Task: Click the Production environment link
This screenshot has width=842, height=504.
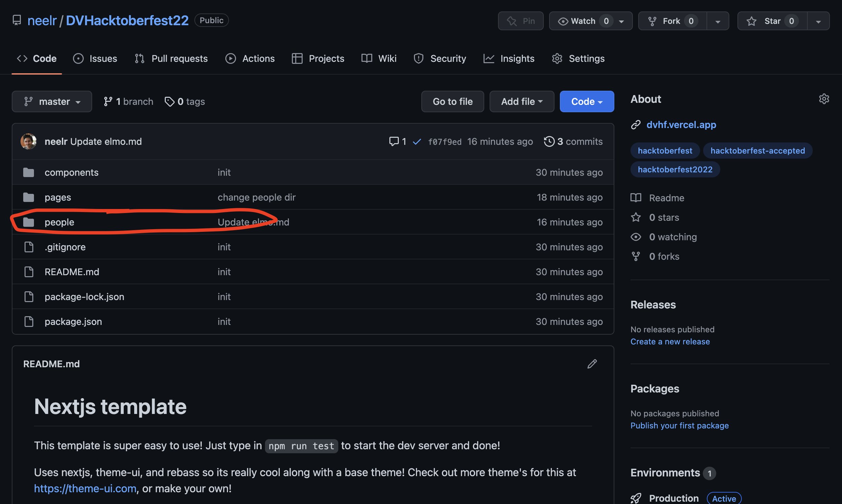Action: [x=674, y=498]
